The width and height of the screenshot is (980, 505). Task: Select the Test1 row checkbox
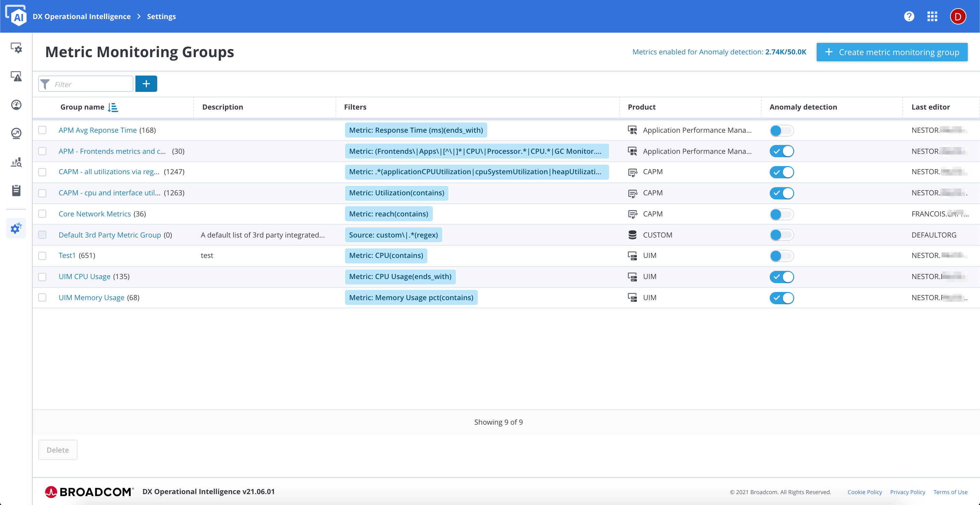coord(42,256)
